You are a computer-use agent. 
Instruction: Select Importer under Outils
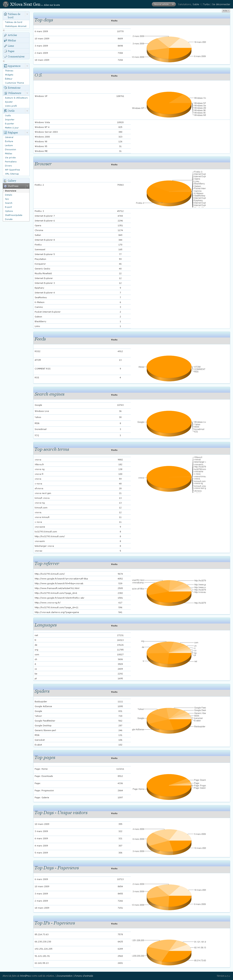(x=10, y=119)
